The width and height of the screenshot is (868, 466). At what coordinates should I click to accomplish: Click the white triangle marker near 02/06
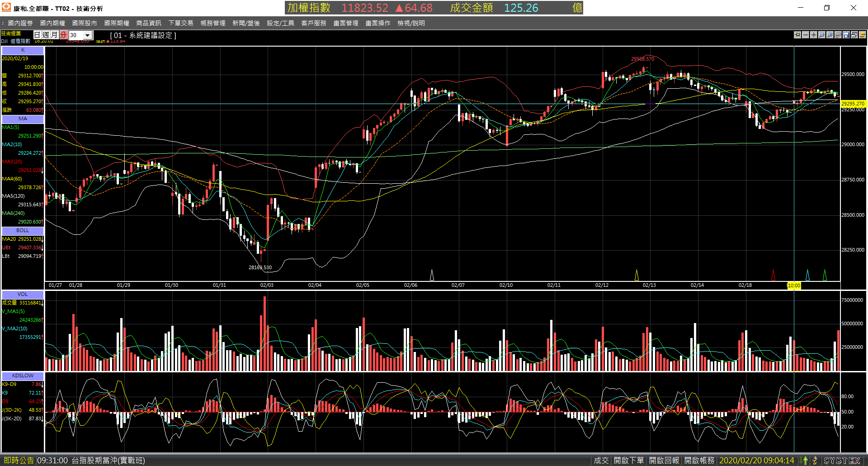point(432,275)
